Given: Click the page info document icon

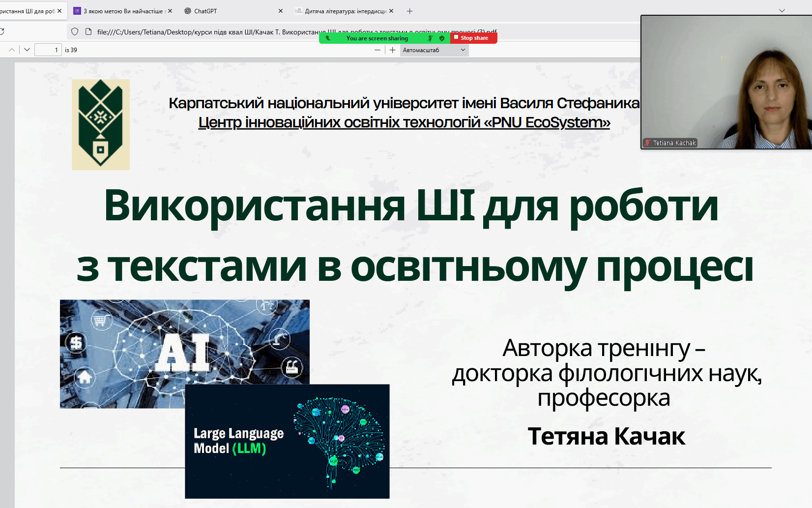Looking at the screenshot, I should (x=88, y=31).
